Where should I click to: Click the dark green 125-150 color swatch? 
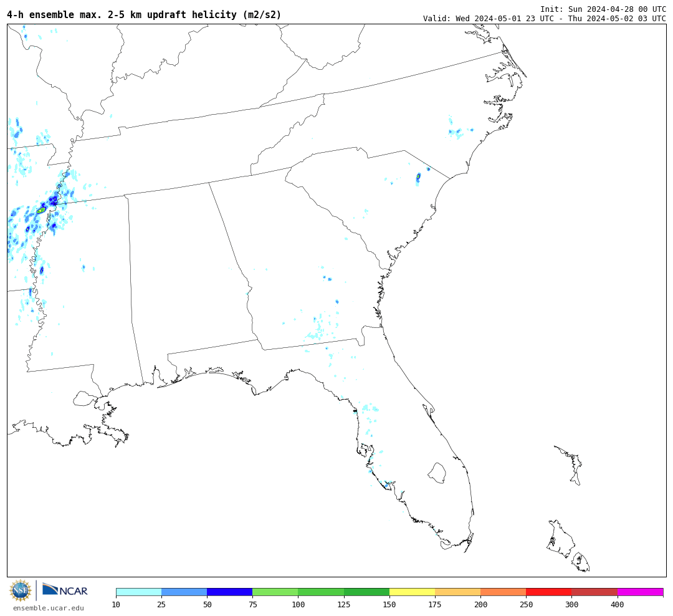point(366,592)
